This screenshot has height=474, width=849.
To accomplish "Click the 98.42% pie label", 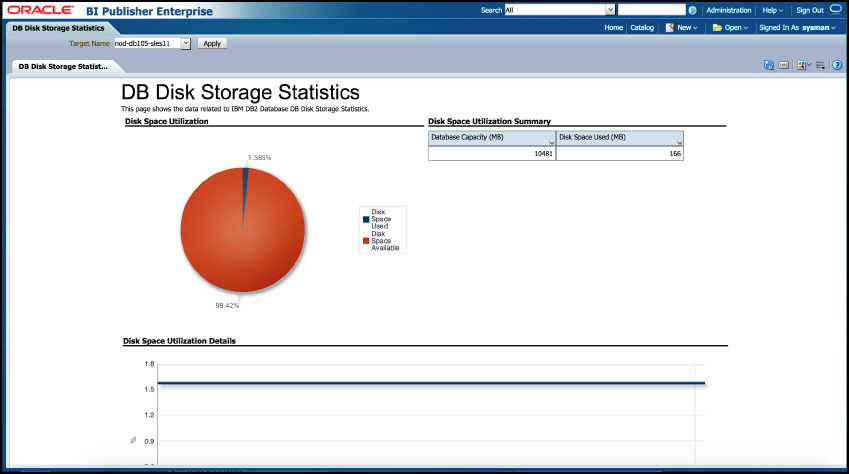I will click(x=227, y=306).
